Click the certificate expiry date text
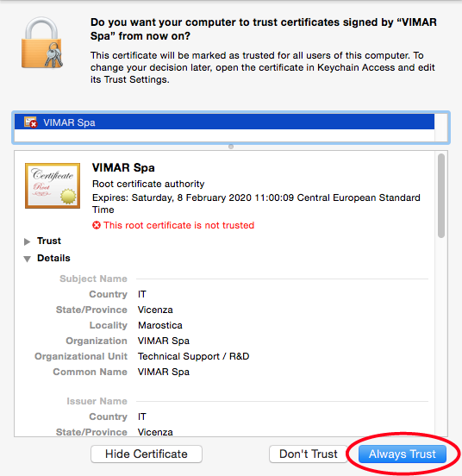462x476 pixels. click(256, 204)
